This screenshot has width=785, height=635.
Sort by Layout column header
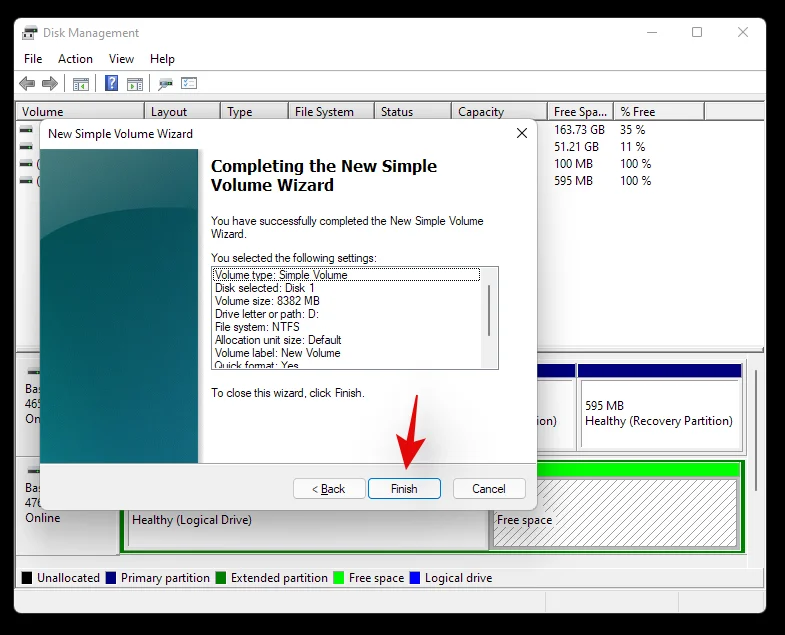click(x=182, y=112)
